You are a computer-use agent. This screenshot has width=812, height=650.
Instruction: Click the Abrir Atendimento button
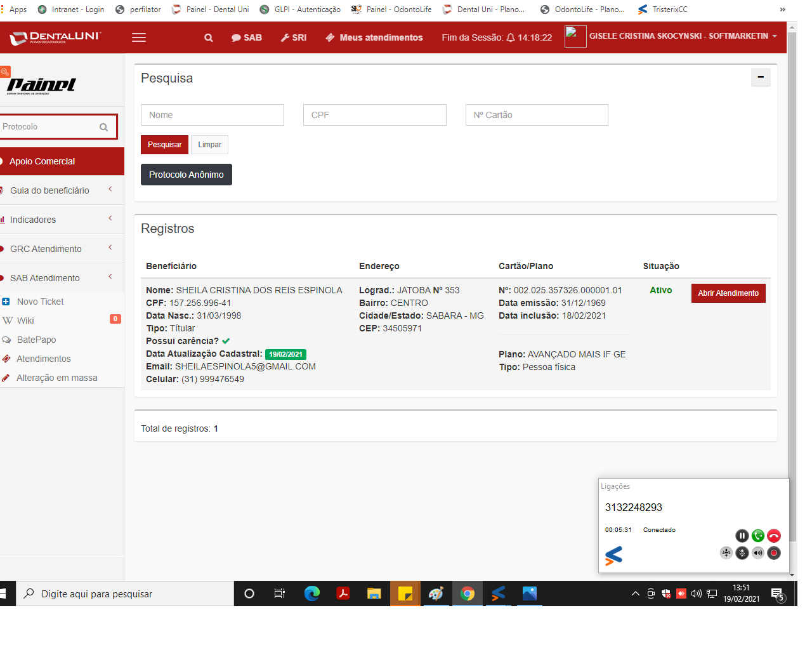click(x=728, y=293)
